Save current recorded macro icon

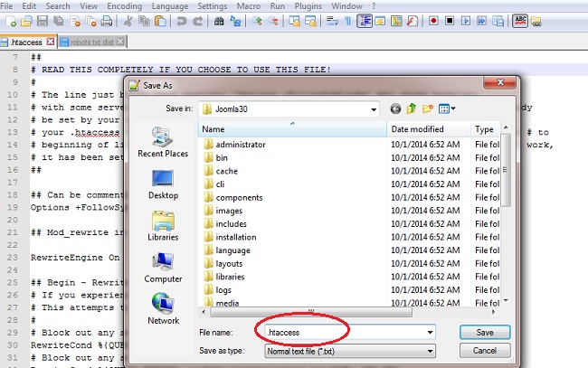[498, 21]
